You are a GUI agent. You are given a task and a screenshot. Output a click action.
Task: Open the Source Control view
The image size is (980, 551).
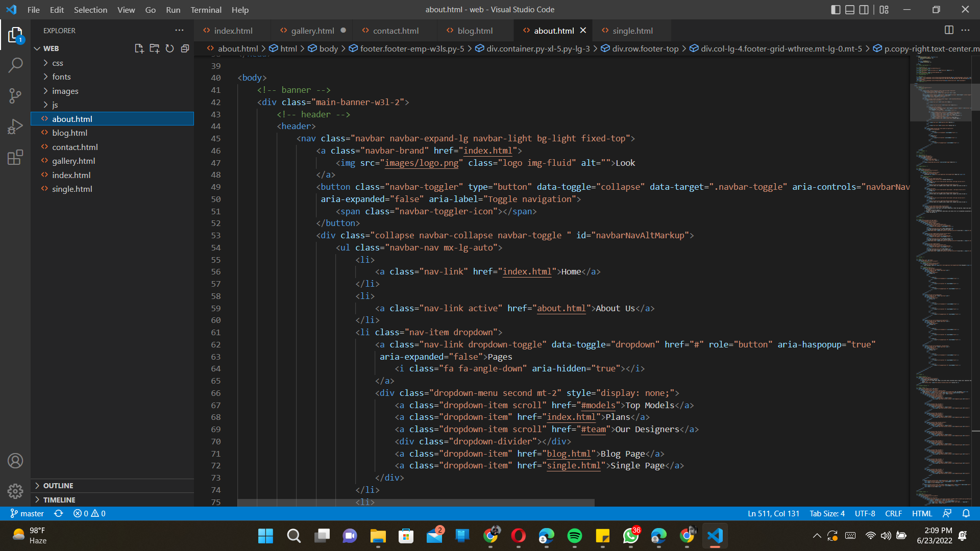click(15, 96)
